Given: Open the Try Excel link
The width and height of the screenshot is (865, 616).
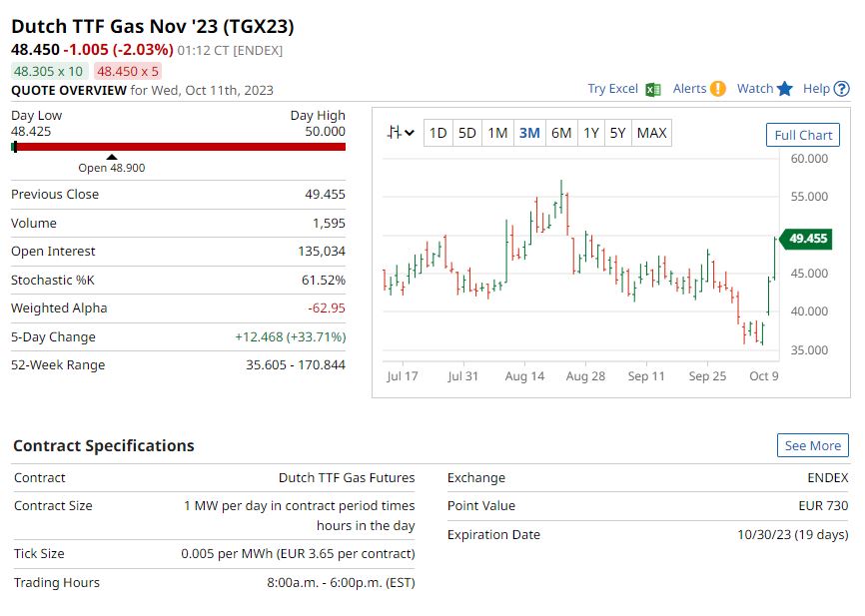Looking at the screenshot, I should 612,89.
